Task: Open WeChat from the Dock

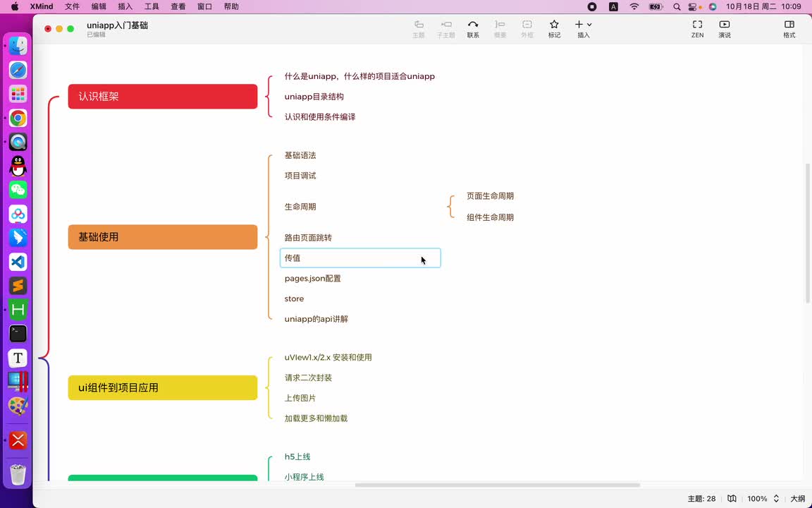Action: pos(18,190)
